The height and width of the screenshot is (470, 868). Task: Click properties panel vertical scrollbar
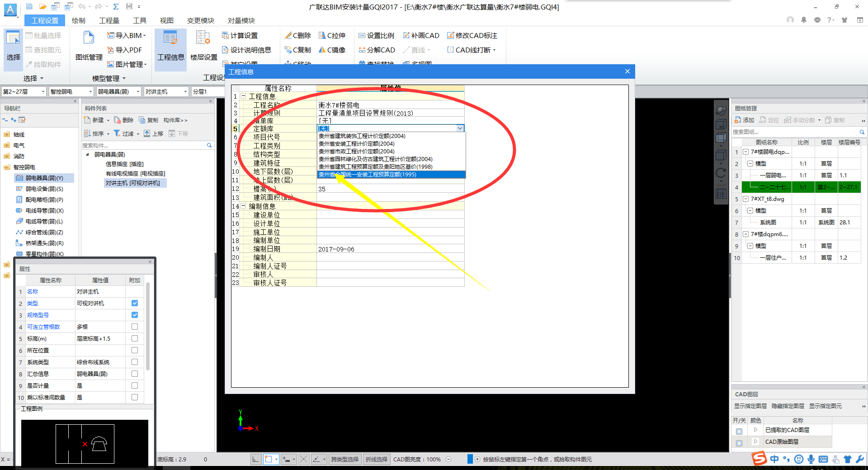[x=148, y=326]
